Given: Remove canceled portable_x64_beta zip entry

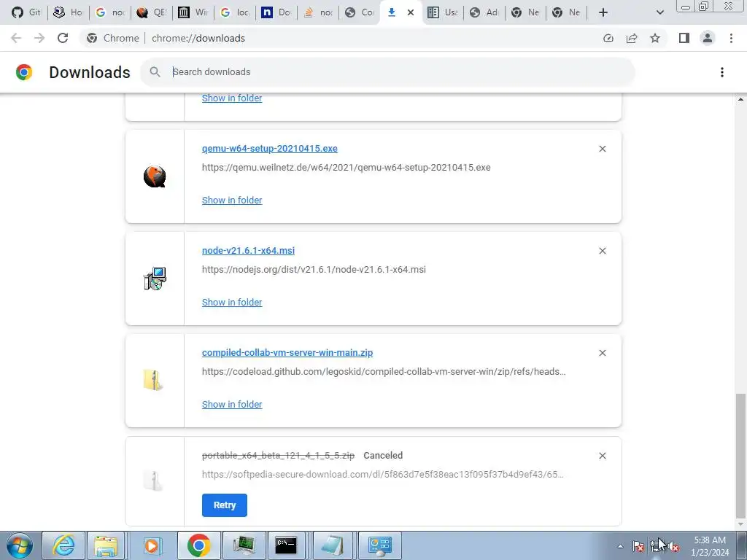Looking at the screenshot, I should click(602, 456).
